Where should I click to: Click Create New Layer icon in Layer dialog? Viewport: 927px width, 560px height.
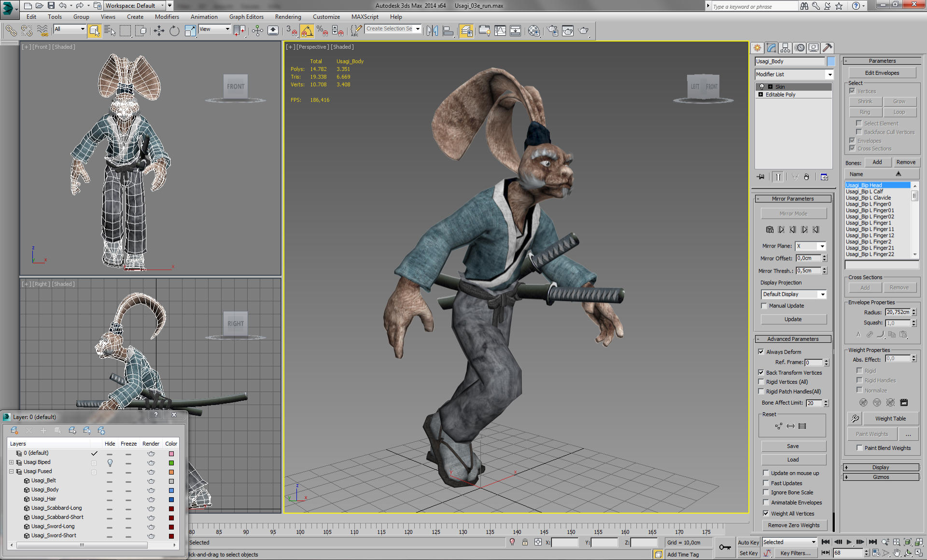point(14,430)
